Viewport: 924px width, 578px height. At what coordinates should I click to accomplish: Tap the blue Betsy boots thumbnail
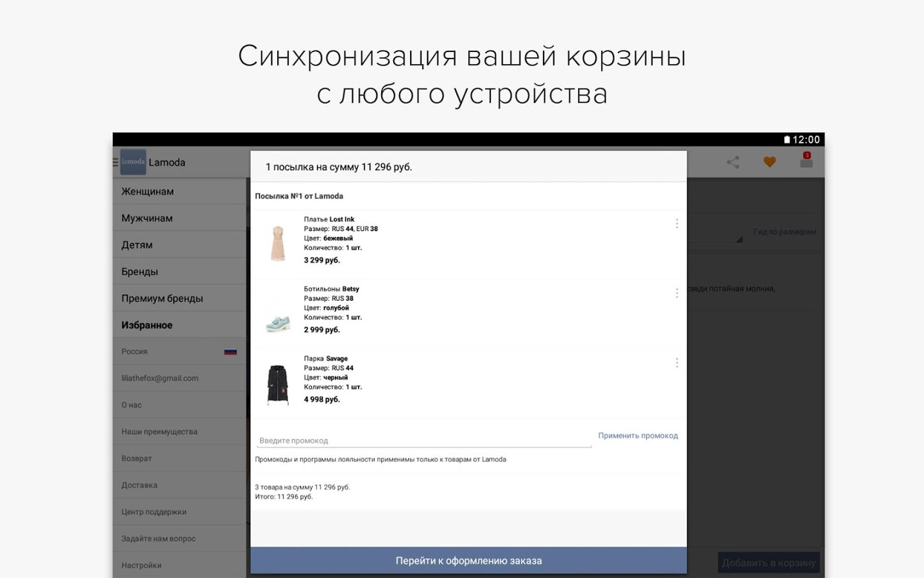coord(278,323)
